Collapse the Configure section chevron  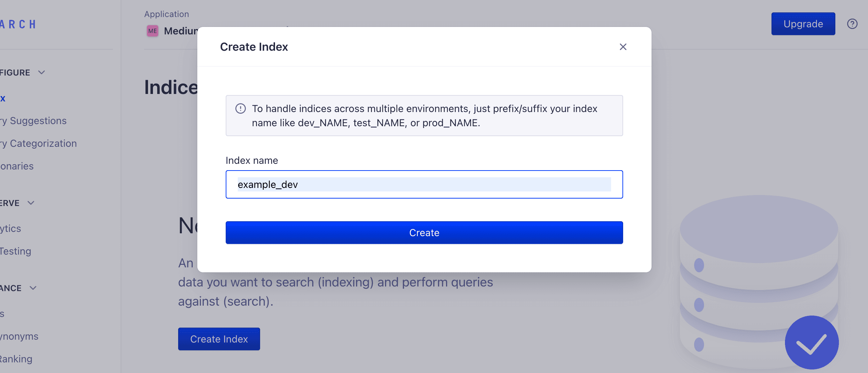tap(42, 72)
